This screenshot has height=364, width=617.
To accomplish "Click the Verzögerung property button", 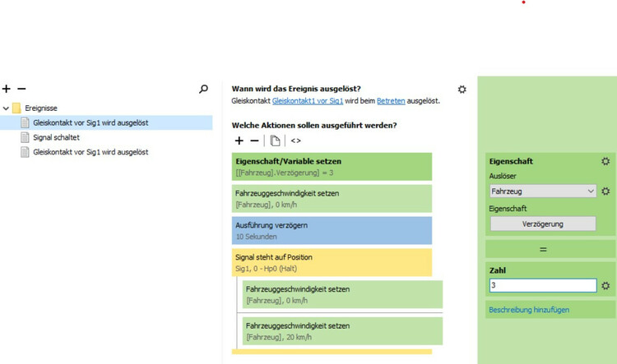I will (542, 223).
